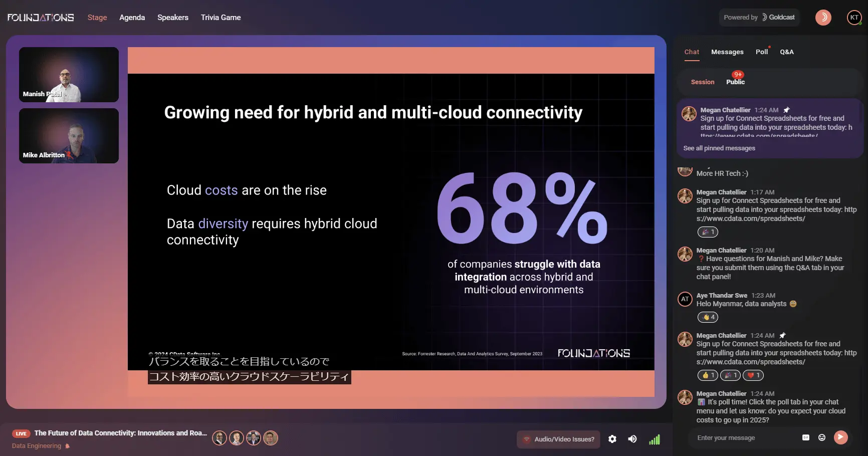
Task: Open the stream settings gear icon
Action: coord(612,439)
